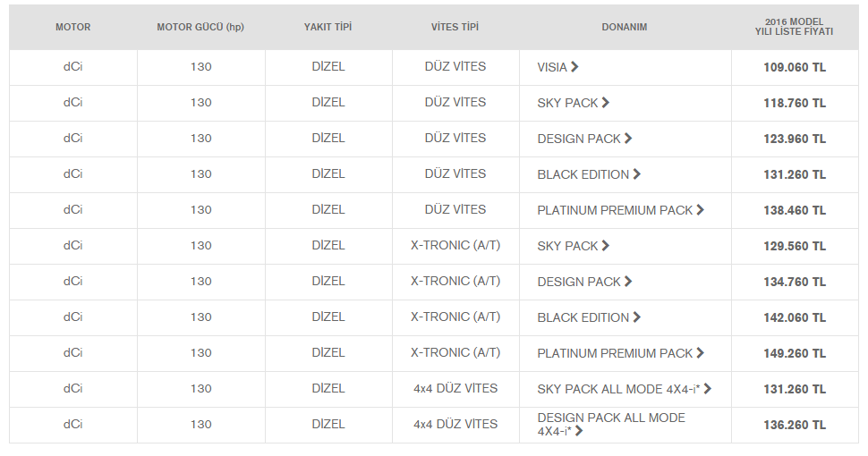Image resolution: width=868 pixels, height=456 pixels.
Task: Click chevron next to manual PLATINUM PREMIUM PACK
Action: coord(701,210)
